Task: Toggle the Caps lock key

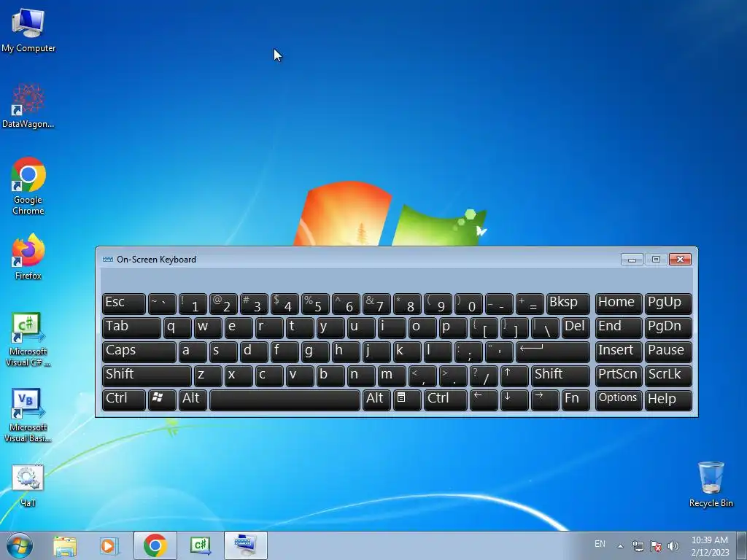Action: click(139, 351)
